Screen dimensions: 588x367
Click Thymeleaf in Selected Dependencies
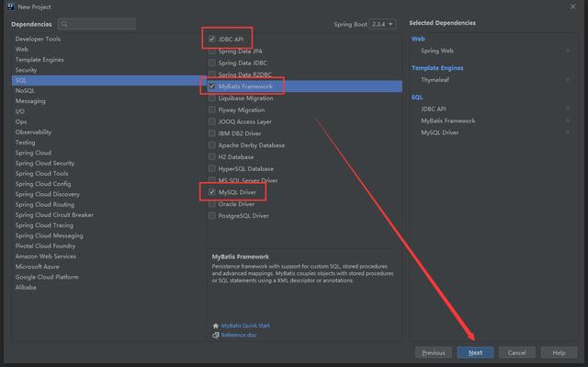coord(435,80)
